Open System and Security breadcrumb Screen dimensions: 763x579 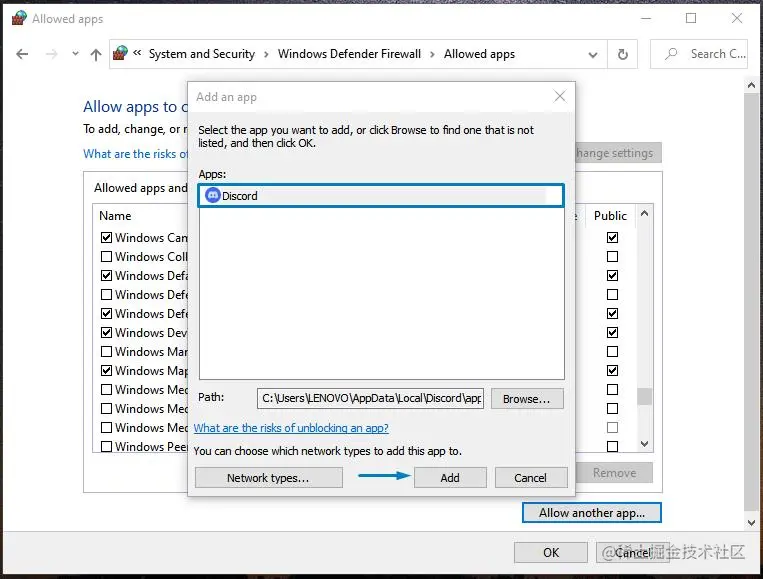[201, 54]
